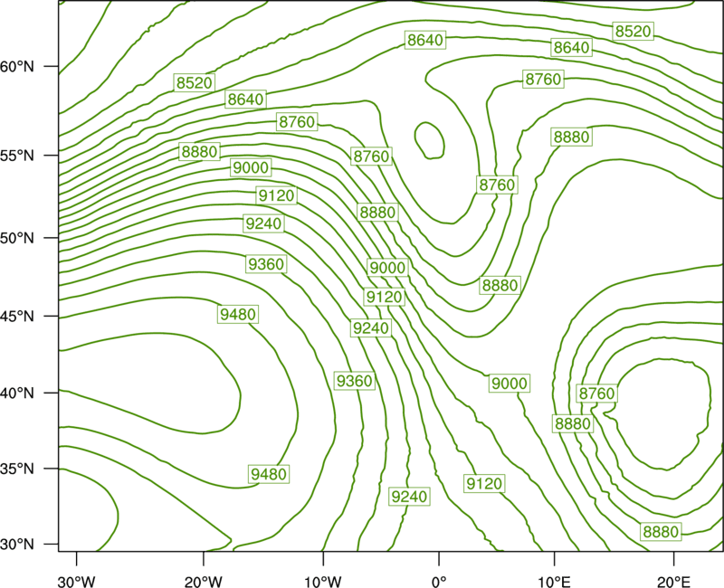Click the 55°N latitude axis label
The width and height of the screenshot is (724, 588).
click(x=17, y=156)
